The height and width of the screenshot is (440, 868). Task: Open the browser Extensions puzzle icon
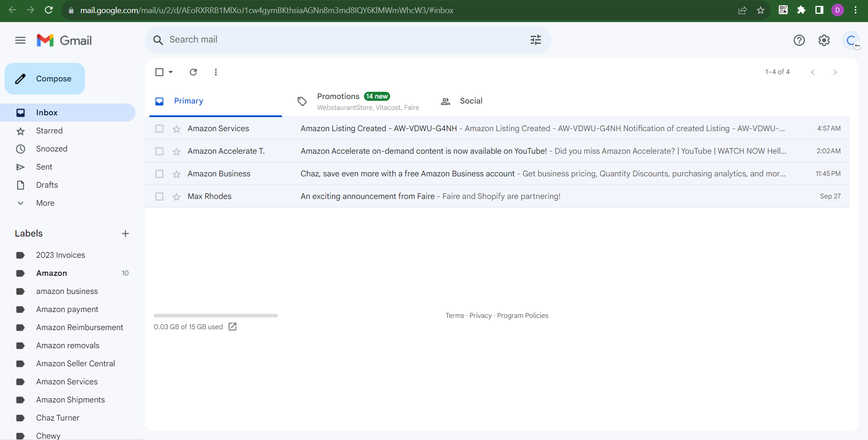pos(801,10)
